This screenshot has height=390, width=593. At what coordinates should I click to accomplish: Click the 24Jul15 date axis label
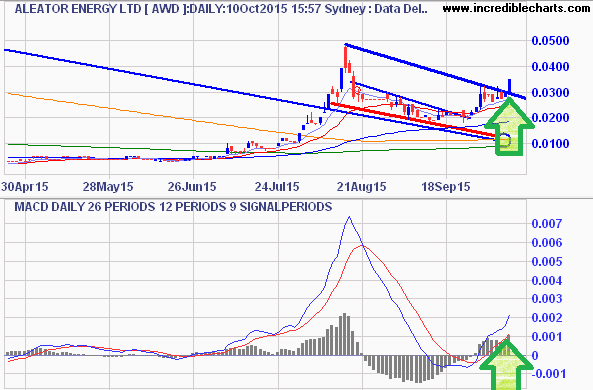(277, 186)
